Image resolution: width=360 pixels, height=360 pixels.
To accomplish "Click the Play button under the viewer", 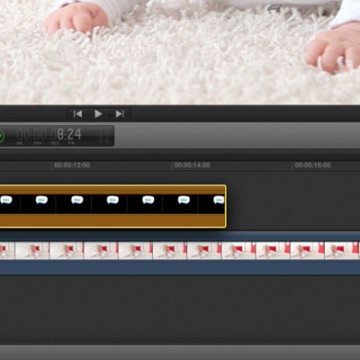I will pos(98,114).
